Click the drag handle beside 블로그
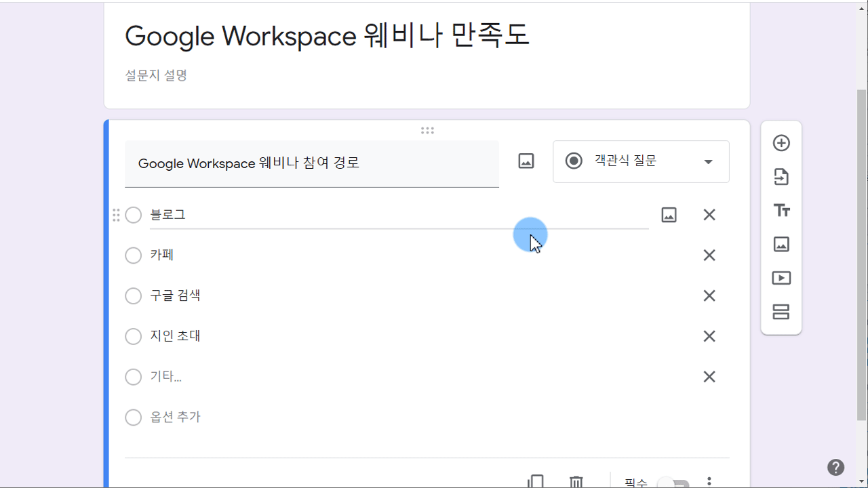868x488 pixels. (x=116, y=215)
